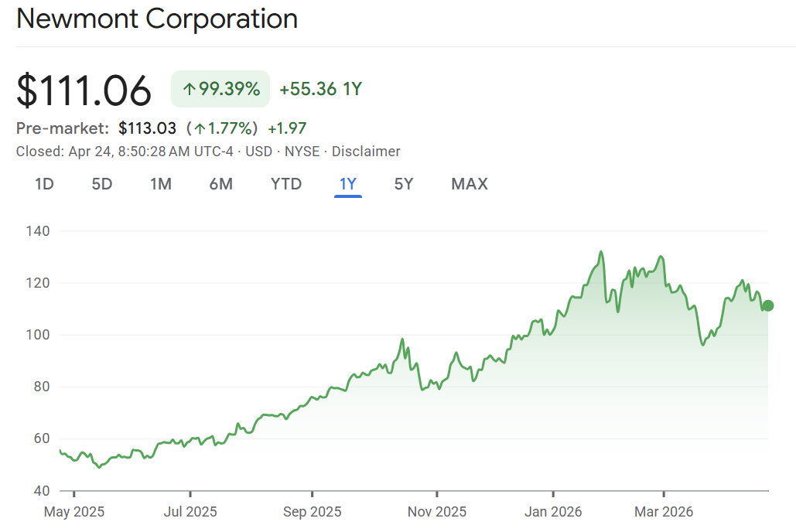Click the Jan 2026 axis label
Screen dimensions: 796x532
[554, 511]
